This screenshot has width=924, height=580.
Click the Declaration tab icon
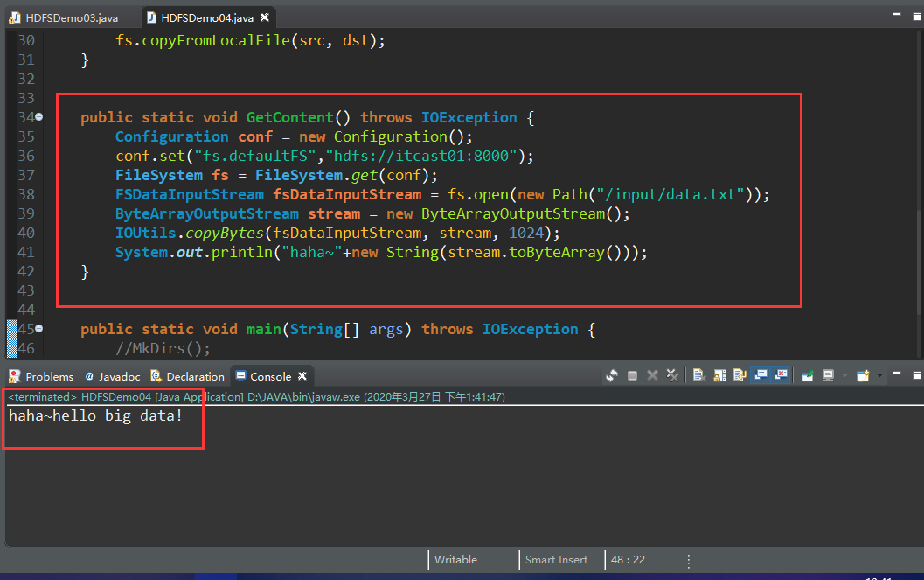[156, 376]
